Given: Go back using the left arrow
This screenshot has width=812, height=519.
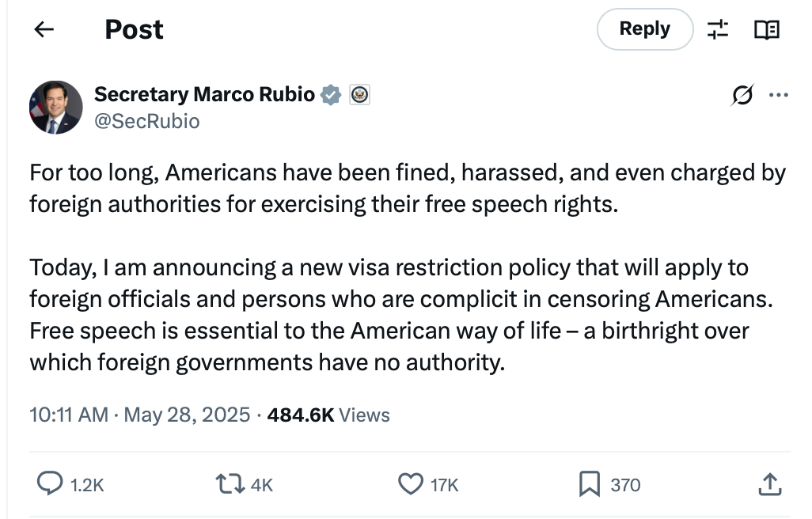Looking at the screenshot, I should click(x=44, y=29).
